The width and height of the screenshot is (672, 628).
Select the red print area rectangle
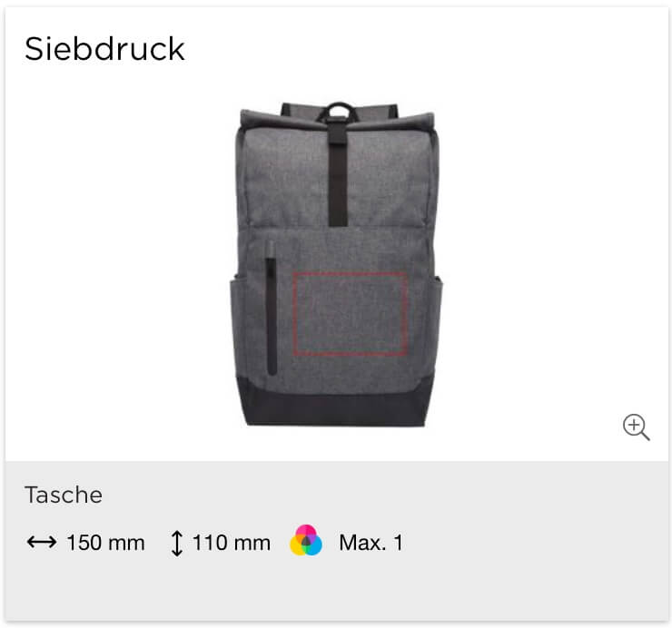[x=351, y=314]
